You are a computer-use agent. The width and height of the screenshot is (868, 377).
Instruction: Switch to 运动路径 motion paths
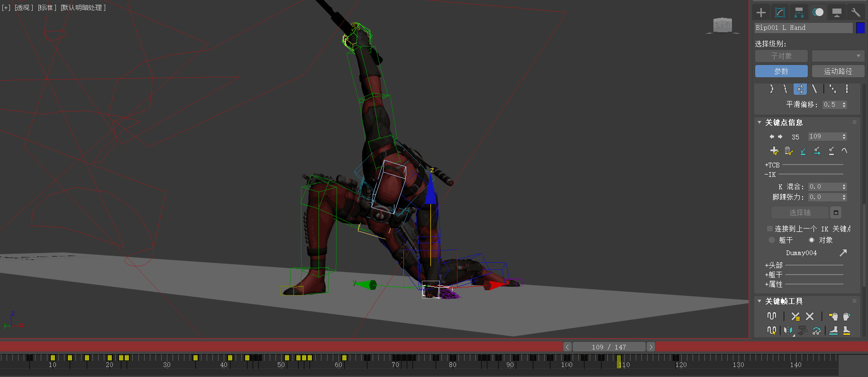(838, 71)
